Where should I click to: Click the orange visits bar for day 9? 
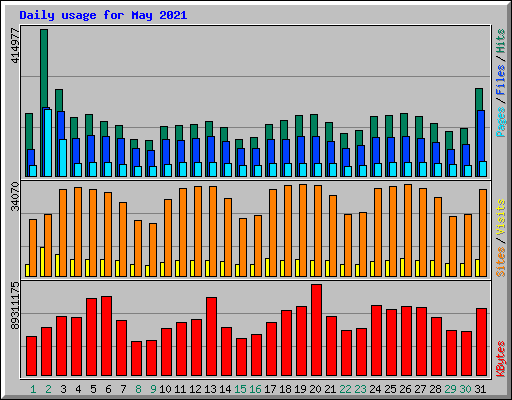click(x=153, y=250)
